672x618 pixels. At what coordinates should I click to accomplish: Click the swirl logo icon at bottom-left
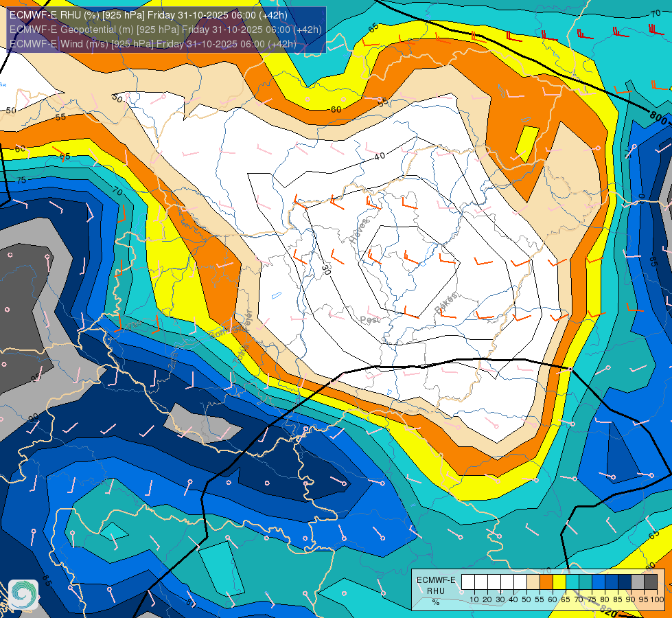click(23, 595)
